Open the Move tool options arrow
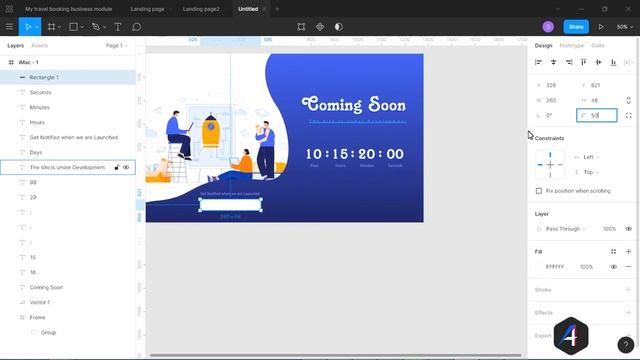This screenshot has width=640, height=360. tap(37, 27)
